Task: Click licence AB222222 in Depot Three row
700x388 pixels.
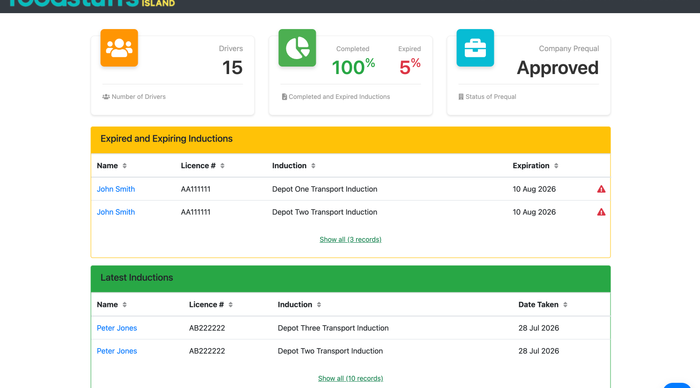Action: click(207, 328)
